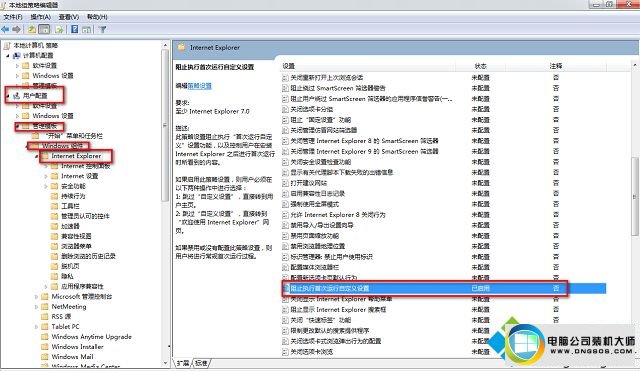Expand the 应用程序兼容性 folder arrow

[x=46, y=287]
